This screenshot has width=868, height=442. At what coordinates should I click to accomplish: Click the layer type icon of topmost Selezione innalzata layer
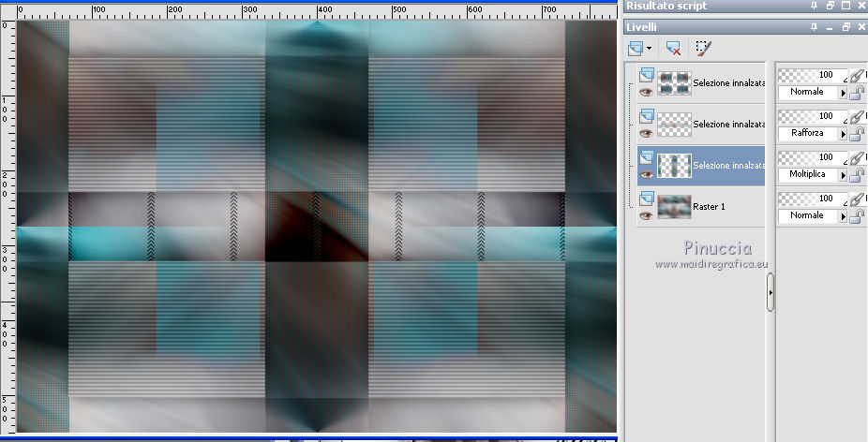(x=646, y=75)
